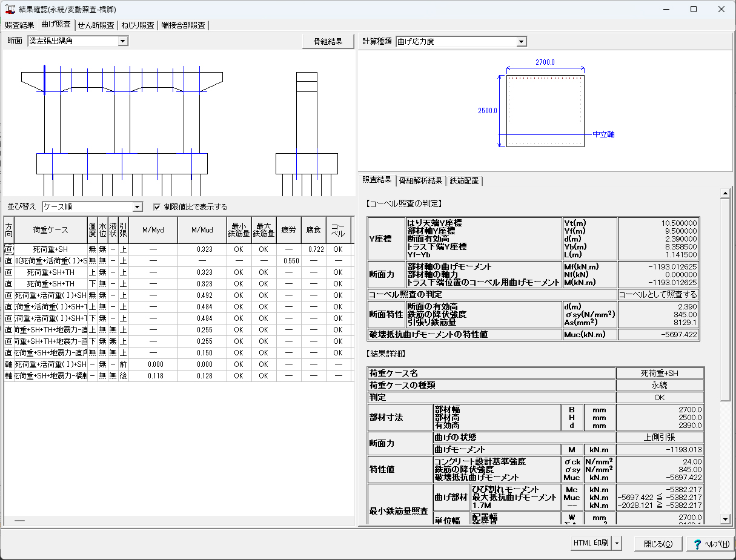Click the horizontal scrollbar thumb below the load case table
The width and height of the screenshot is (736, 560).
coord(20,521)
